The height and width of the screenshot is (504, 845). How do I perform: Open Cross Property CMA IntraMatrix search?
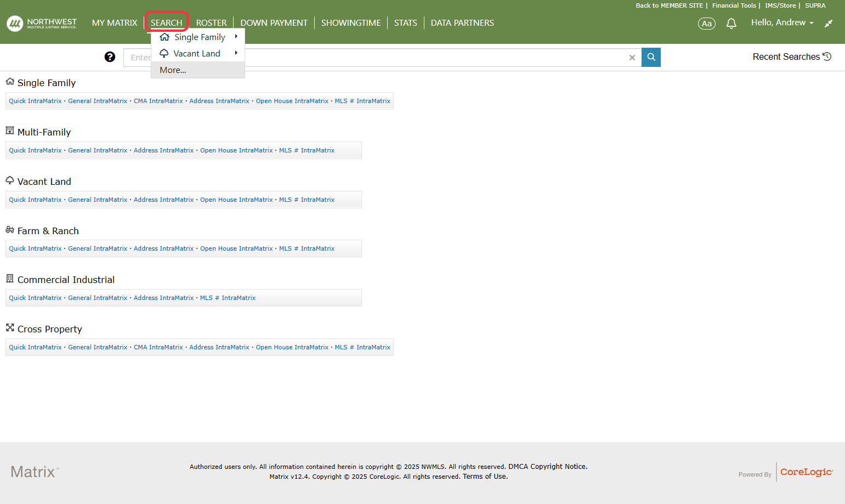coord(158,347)
